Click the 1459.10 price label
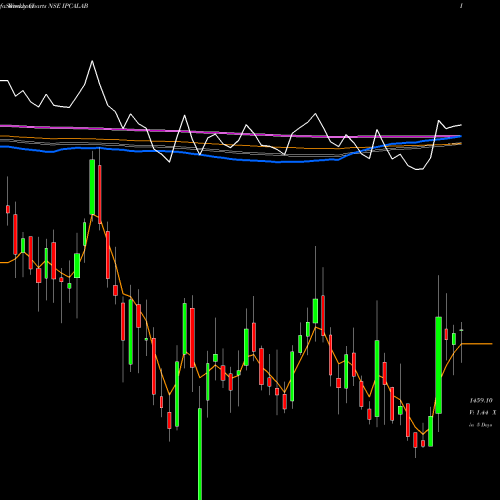This screenshot has height=500, width=500. coord(481,400)
